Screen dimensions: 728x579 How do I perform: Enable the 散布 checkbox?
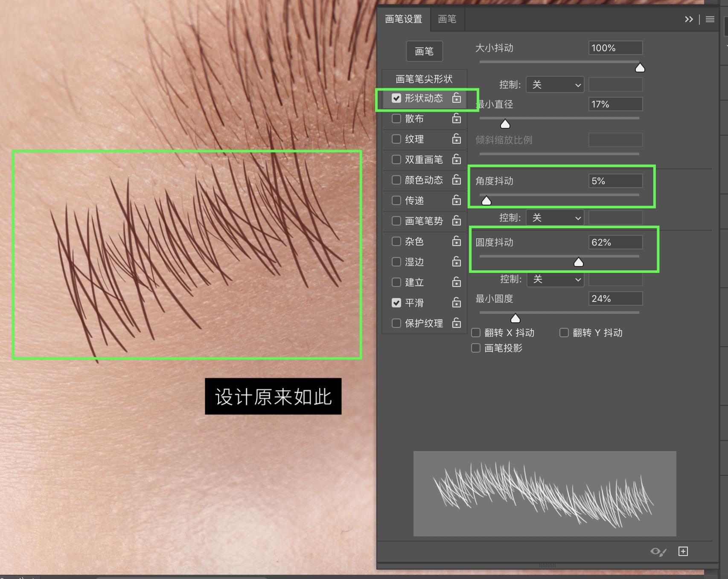[x=396, y=119]
